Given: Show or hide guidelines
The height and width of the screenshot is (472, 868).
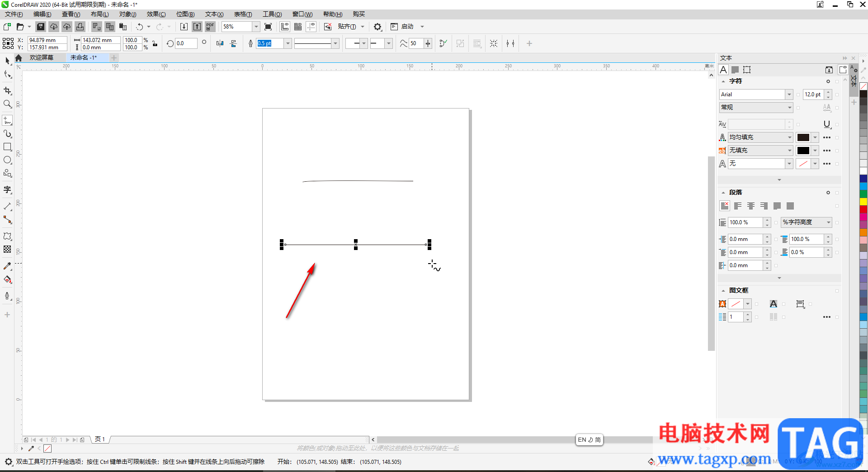Looking at the screenshot, I should pos(311,27).
